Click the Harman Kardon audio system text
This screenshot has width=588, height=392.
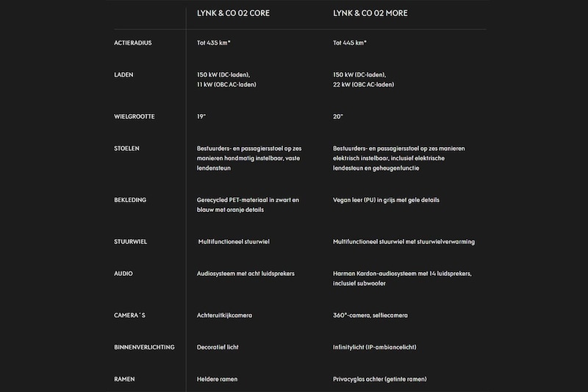point(401,274)
